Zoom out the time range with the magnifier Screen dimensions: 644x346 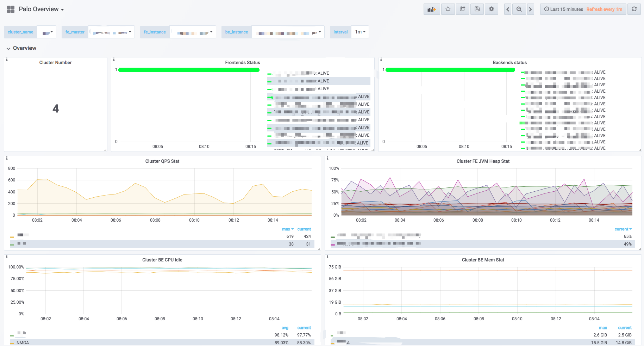coord(519,9)
